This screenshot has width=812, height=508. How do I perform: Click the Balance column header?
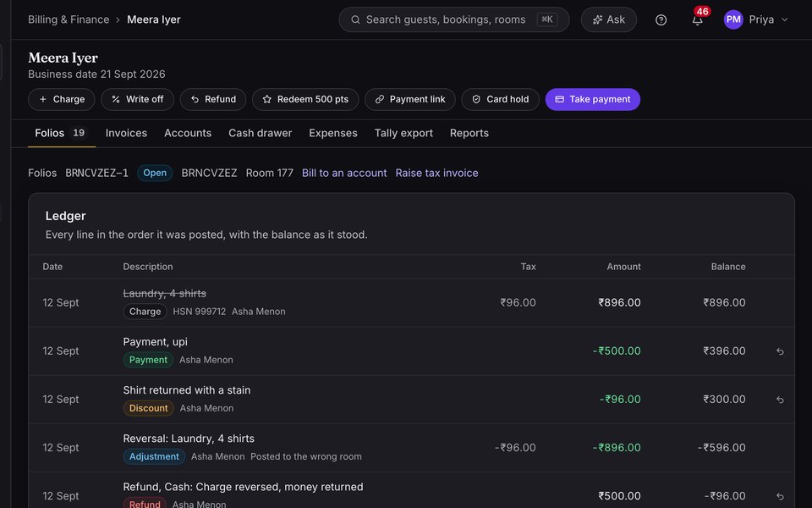[x=728, y=267]
